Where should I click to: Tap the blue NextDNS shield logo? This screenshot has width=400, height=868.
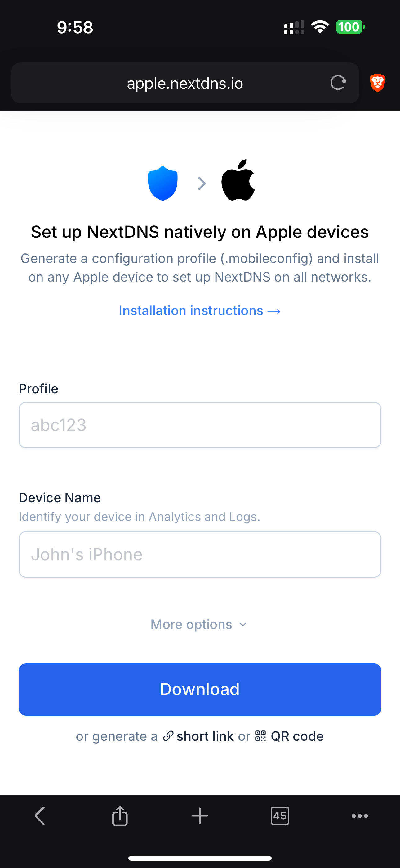pos(162,183)
